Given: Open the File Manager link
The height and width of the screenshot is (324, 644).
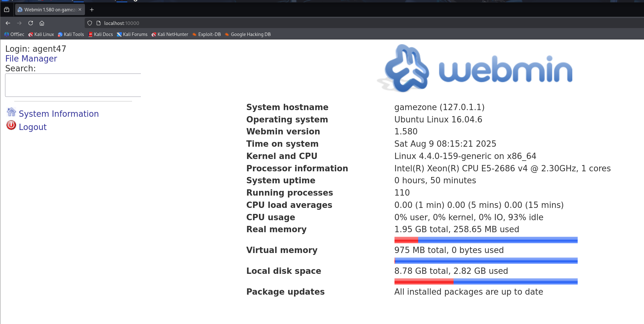Looking at the screenshot, I should point(31,59).
